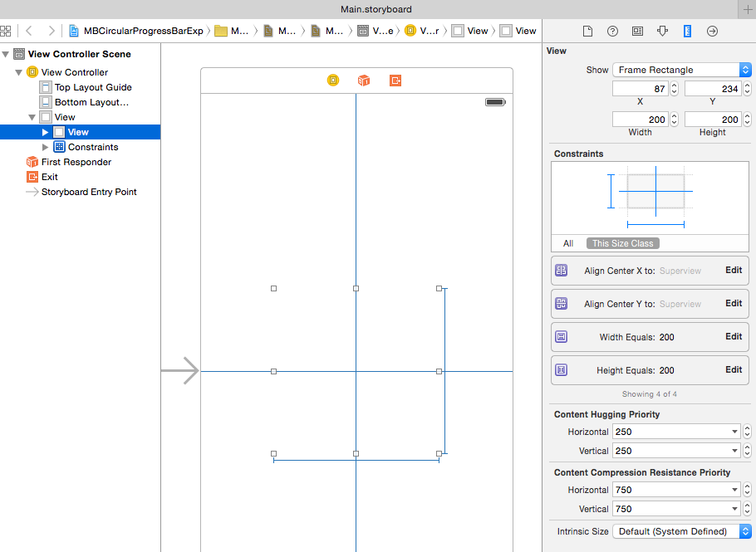
Task: Edit the Align Center X constraint
Action: [732, 271]
